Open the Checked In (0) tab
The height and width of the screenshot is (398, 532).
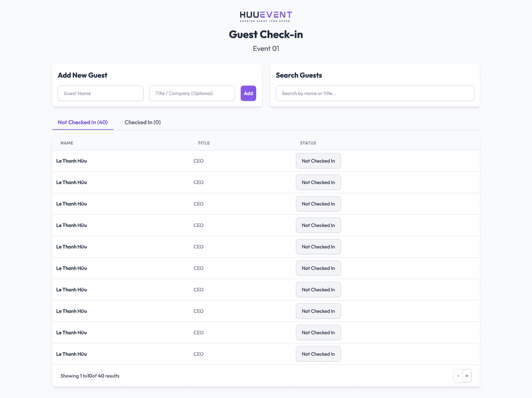tap(142, 122)
